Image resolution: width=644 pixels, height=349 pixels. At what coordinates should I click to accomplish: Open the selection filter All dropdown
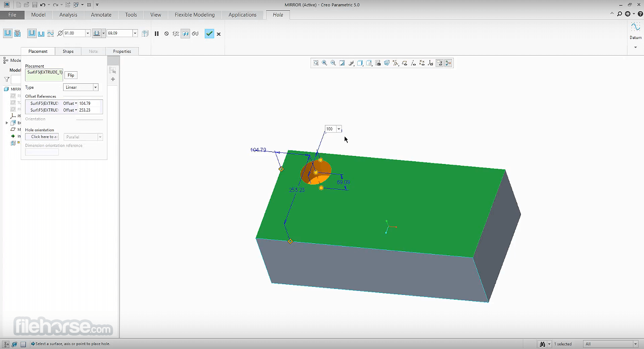(x=635, y=344)
